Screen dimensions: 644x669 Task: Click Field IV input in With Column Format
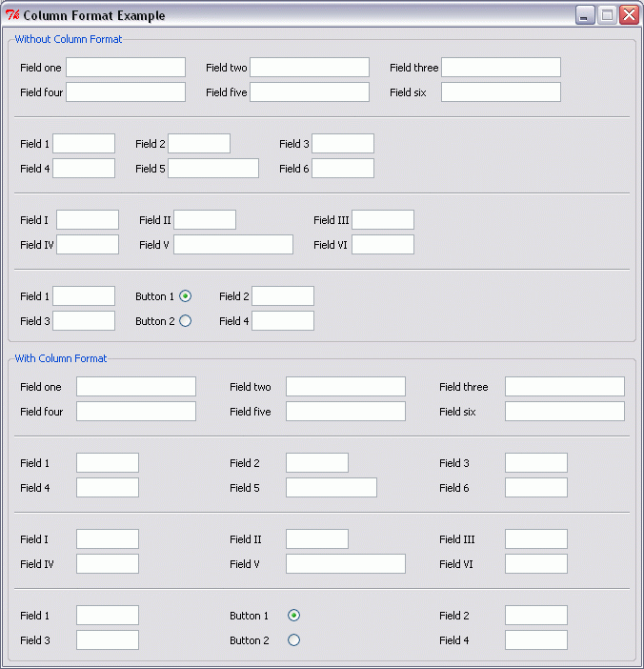[107, 564]
